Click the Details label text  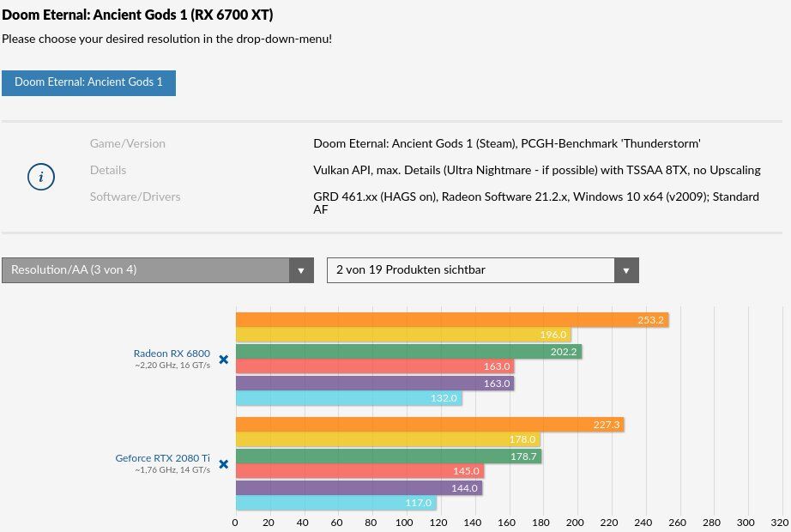(x=108, y=170)
